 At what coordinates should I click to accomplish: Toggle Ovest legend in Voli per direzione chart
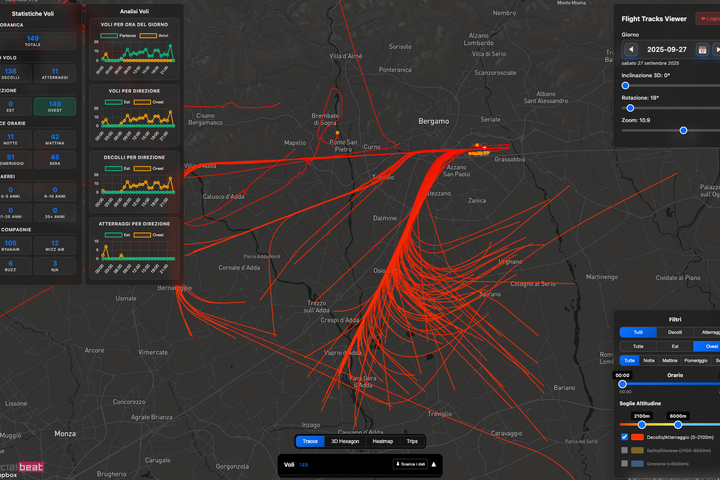point(149,102)
